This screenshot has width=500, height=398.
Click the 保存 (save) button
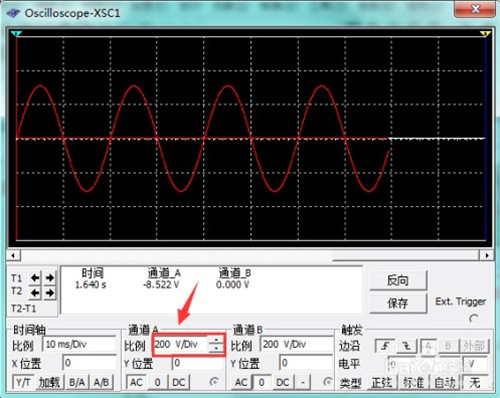coord(398,303)
